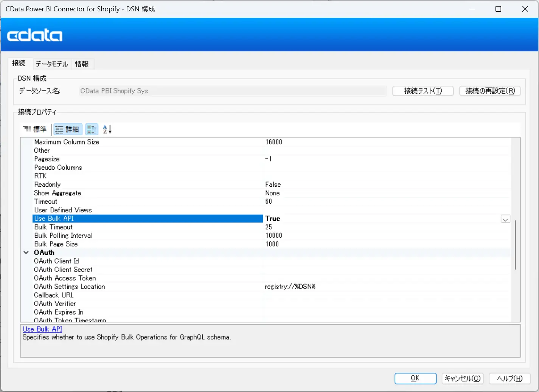Screen dimensions: 539x392
Task: Click the CData logo
Action: pyautogui.click(x=35, y=36)
